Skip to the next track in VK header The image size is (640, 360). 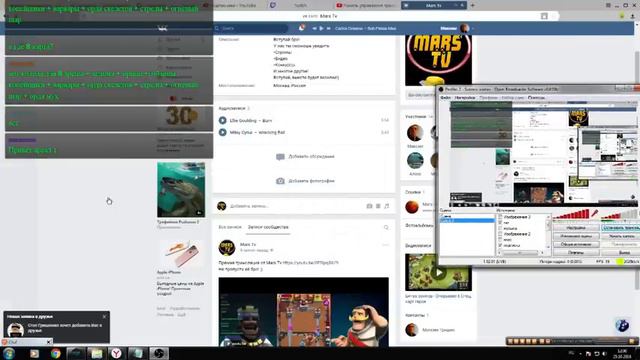(x=328, y=28)
